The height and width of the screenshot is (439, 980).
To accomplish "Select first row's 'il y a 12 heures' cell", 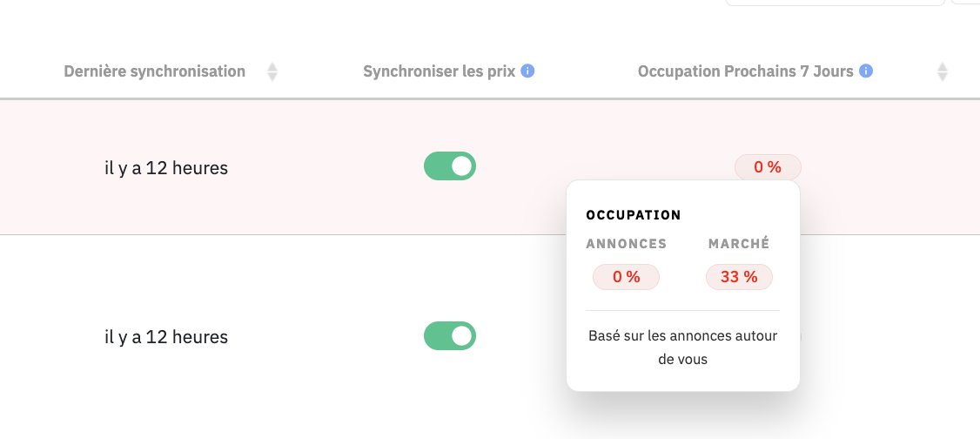I will 166,168.
